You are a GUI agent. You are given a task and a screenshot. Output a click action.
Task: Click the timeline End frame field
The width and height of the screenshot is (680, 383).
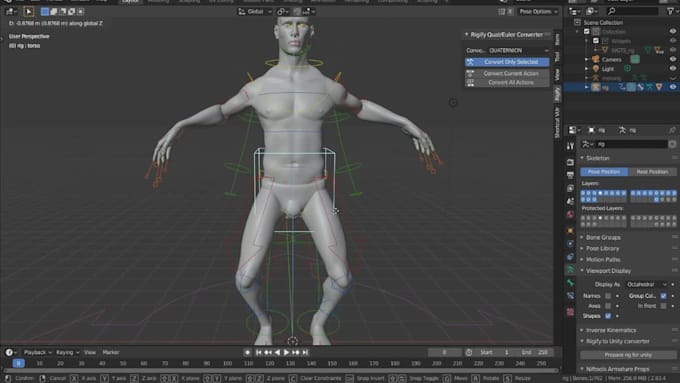pos(535,352)
